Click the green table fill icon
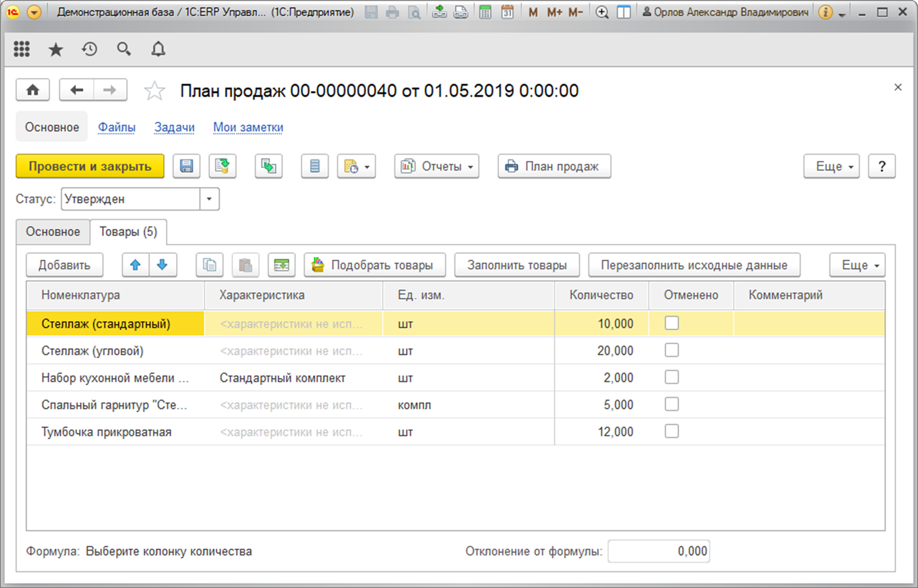 [x=281, y=265]
